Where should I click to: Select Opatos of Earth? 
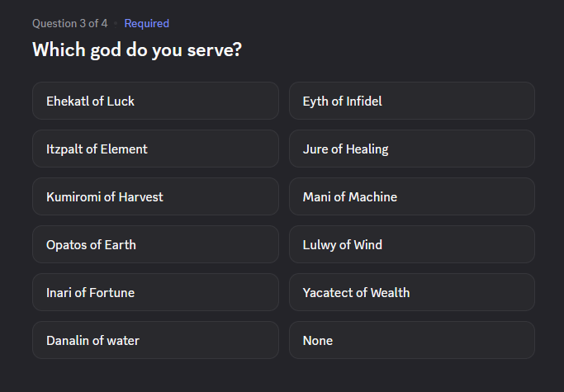pos(155,245)
